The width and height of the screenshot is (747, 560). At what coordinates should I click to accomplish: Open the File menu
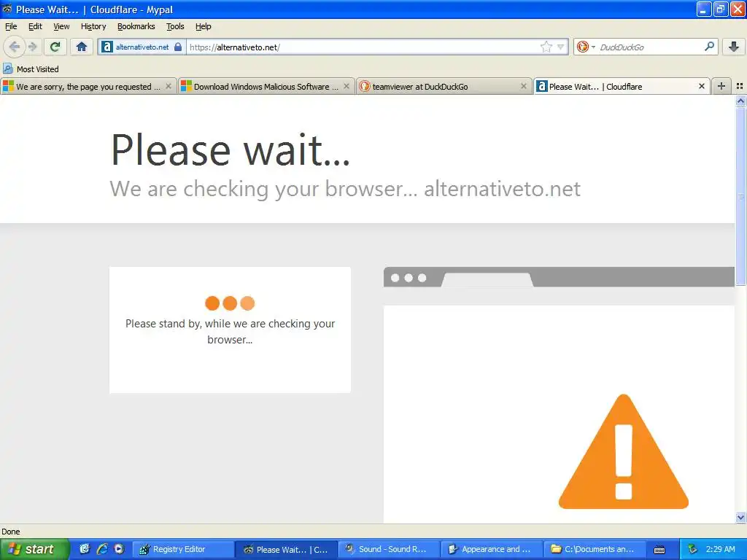(10, 26)
